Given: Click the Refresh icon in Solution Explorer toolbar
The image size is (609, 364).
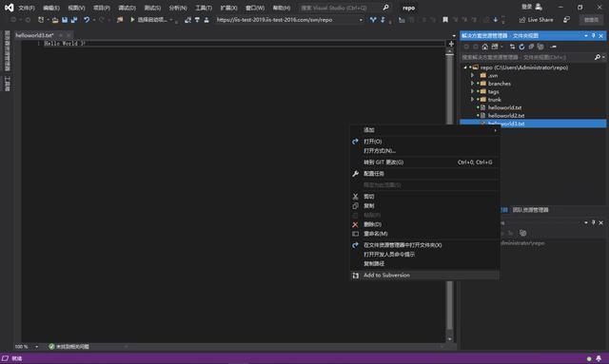Looking at the screenshot, I should coord(521,47).
